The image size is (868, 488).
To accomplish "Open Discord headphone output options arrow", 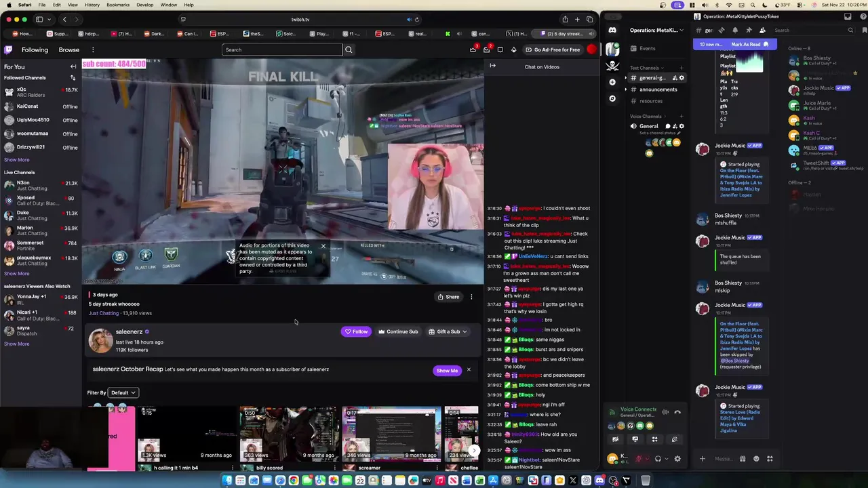I will point(666,459).
